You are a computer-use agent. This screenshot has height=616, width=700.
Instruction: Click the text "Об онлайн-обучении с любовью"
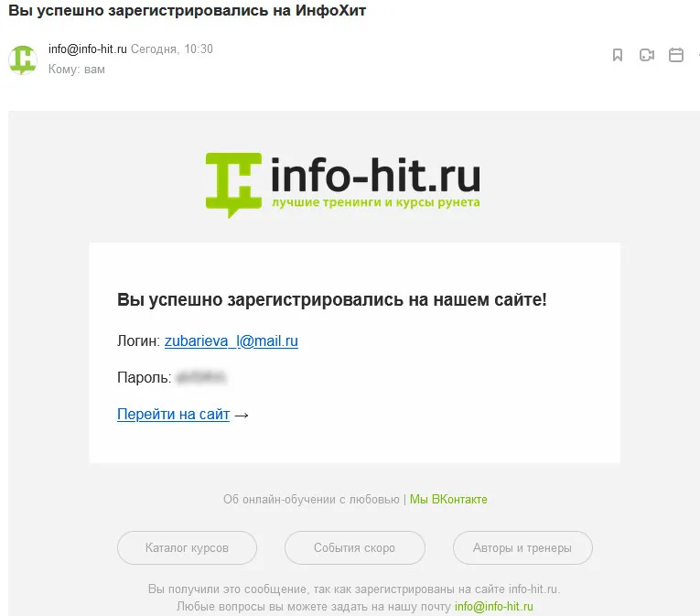tap(311, 499)
